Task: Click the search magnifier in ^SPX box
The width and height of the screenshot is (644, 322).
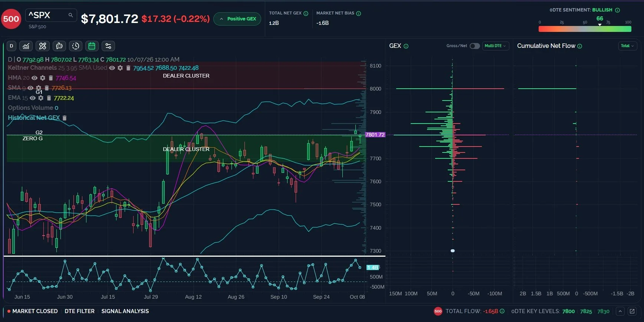Action: point(70,15)
